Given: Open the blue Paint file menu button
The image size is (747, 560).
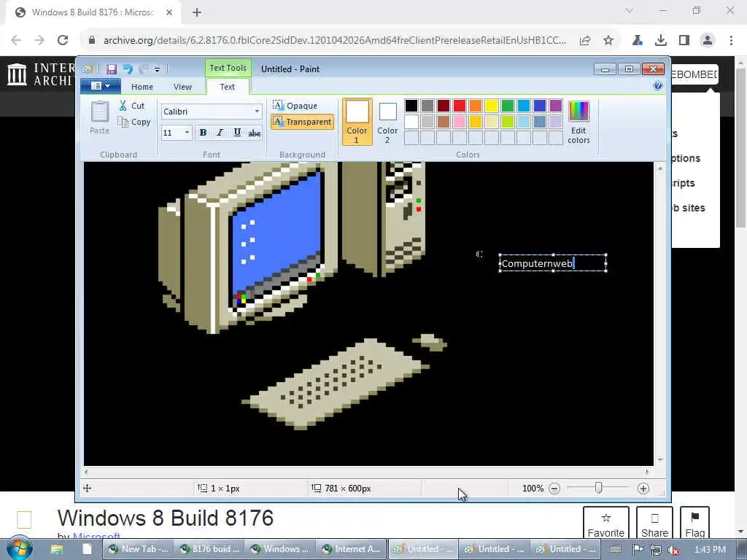Looking at the screenshot, I should click(100, 86).
